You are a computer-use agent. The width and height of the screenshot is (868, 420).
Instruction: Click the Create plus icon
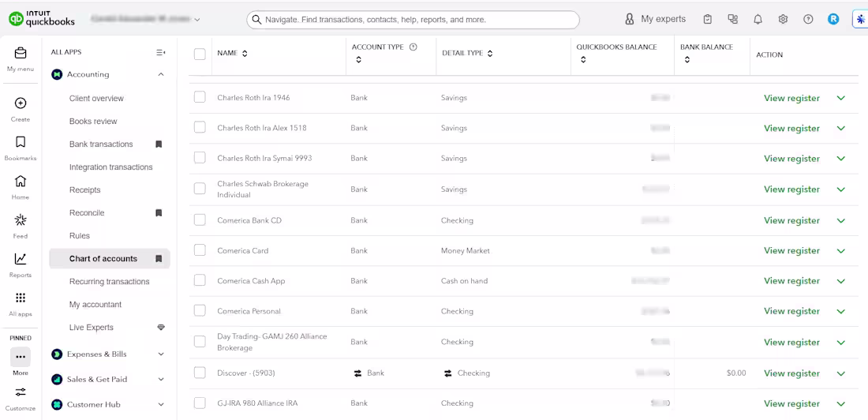(21, 103)
